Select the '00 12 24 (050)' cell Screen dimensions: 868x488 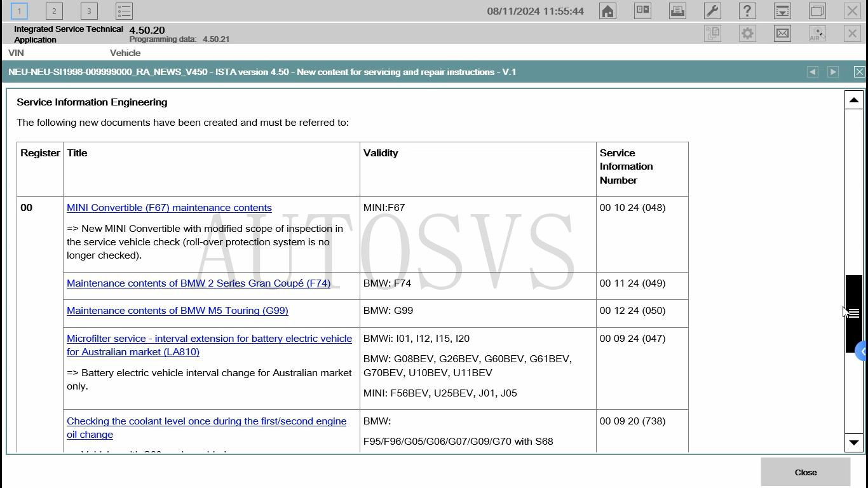642,313
